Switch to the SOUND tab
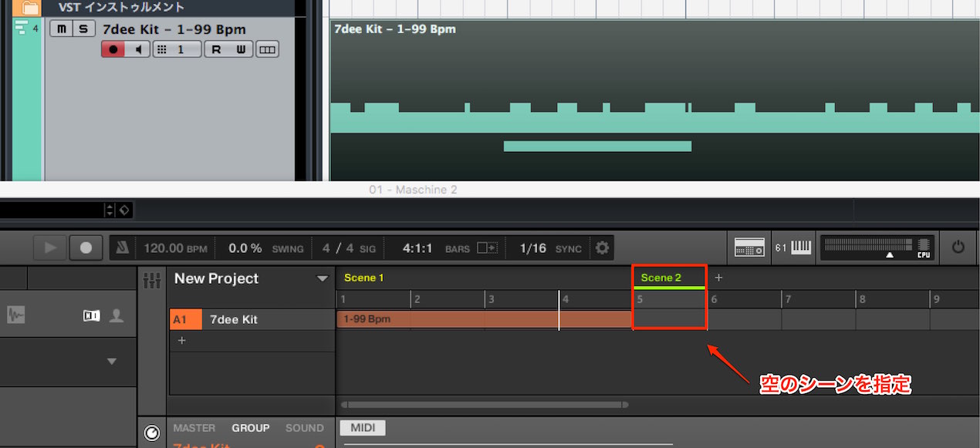The width and height of the screenshot is (980, 448). pos(305,428)
